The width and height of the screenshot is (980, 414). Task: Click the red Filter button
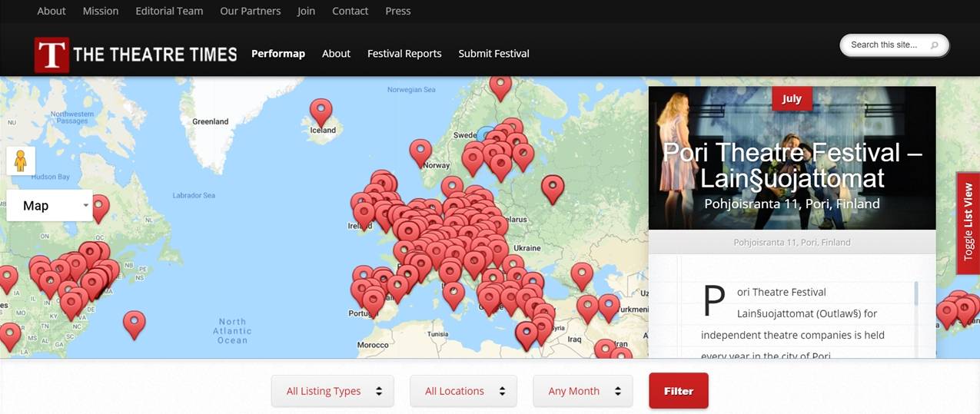point(679,391)
